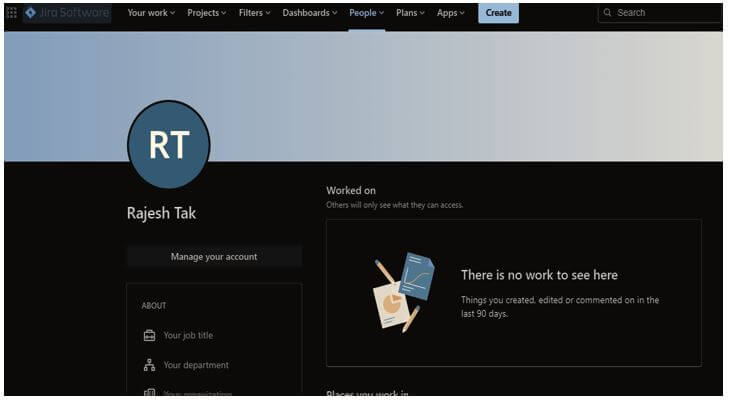Focus the Search input field
Image resolution: width=737 pixels, height=407 pixels.
click(660, 13)
